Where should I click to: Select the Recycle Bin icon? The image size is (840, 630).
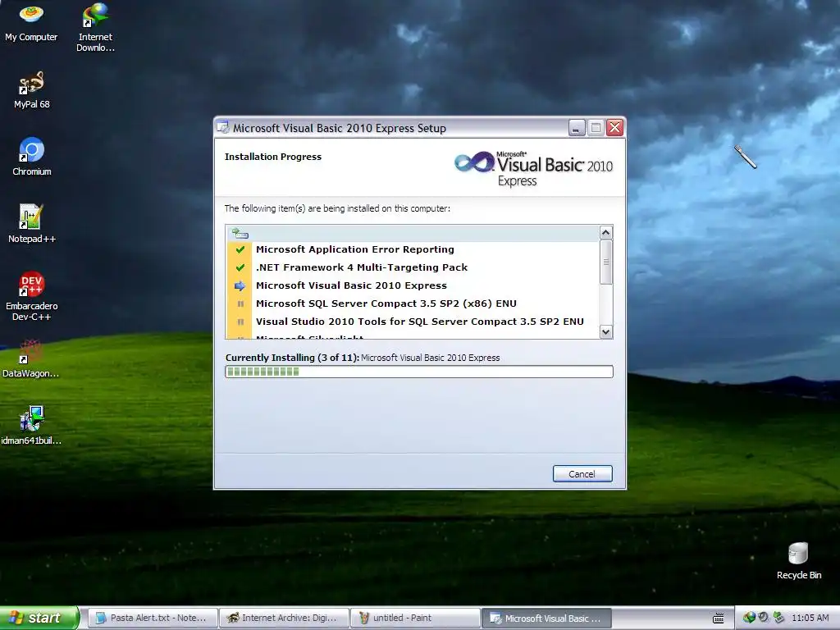coord(798,560)
